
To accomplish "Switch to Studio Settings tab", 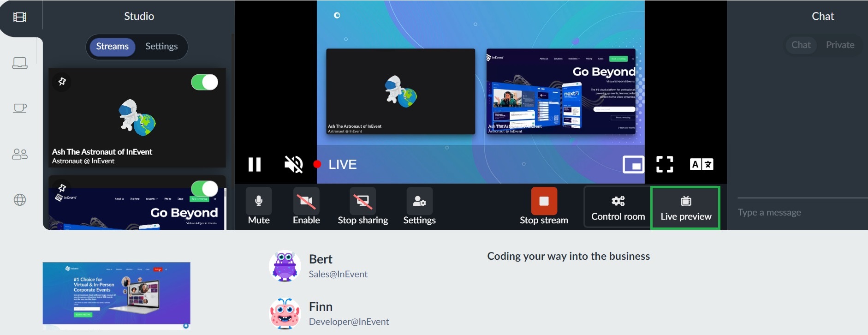I will point(161,47).
